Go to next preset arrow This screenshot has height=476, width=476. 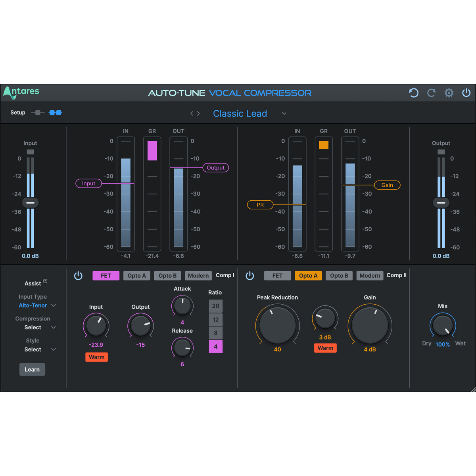click(x=198, y=113)
